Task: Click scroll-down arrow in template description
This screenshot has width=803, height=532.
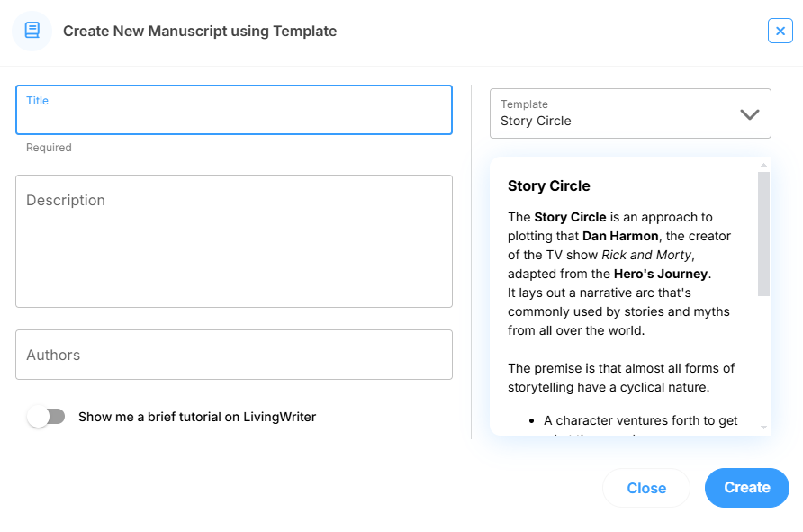Action: pos(764,427)
